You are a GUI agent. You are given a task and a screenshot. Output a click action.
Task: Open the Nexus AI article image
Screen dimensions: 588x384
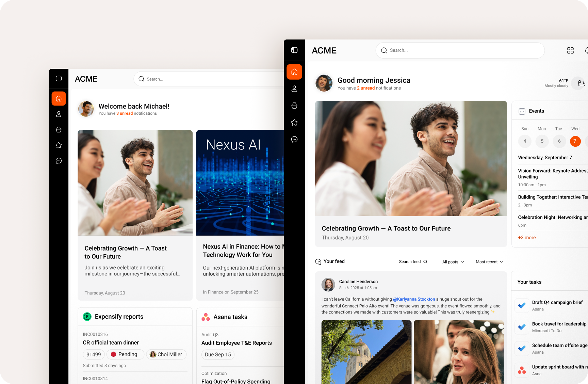(x=240, y=183)
